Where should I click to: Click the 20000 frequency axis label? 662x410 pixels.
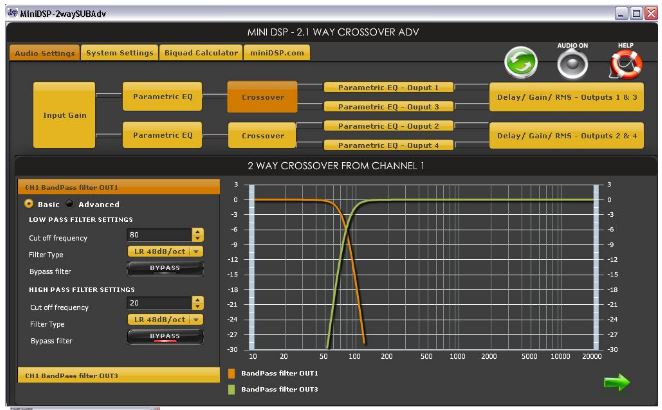tap(591, 356)
